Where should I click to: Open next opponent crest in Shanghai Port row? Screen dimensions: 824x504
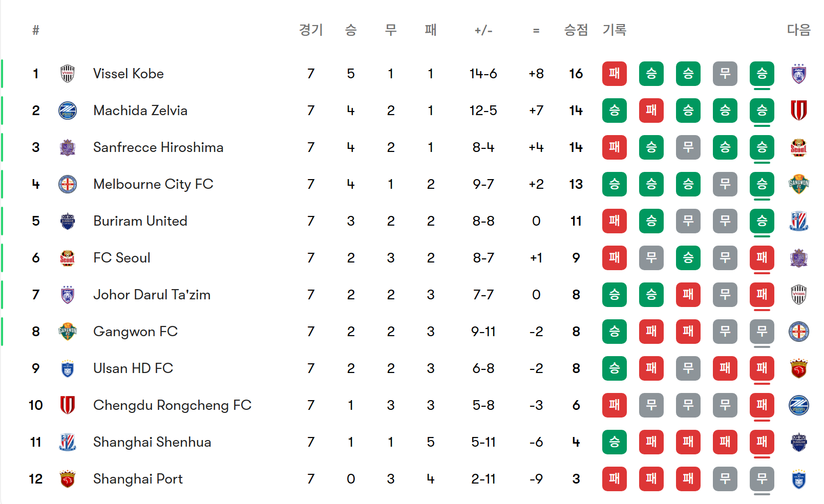point(798,479)
